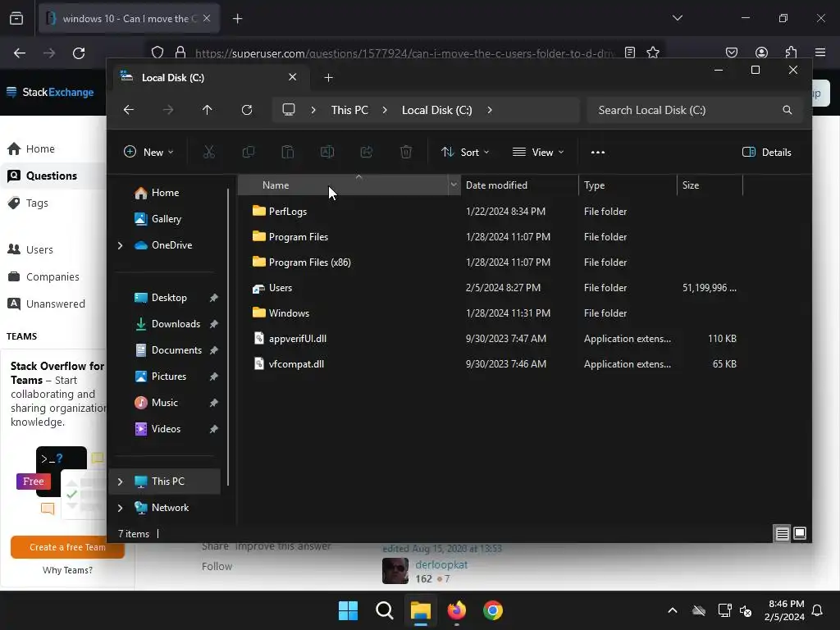Open the View dropdown menu
This screenshot has height=630, width=840.
pos(538,152)
